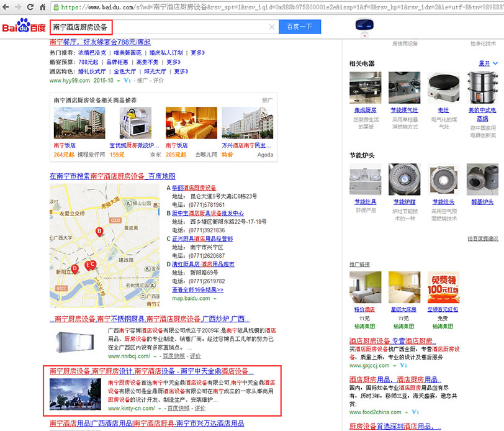
Task: Click the thumbnail beside the www.kinty-cn.com result
Action: pos(75,394)
